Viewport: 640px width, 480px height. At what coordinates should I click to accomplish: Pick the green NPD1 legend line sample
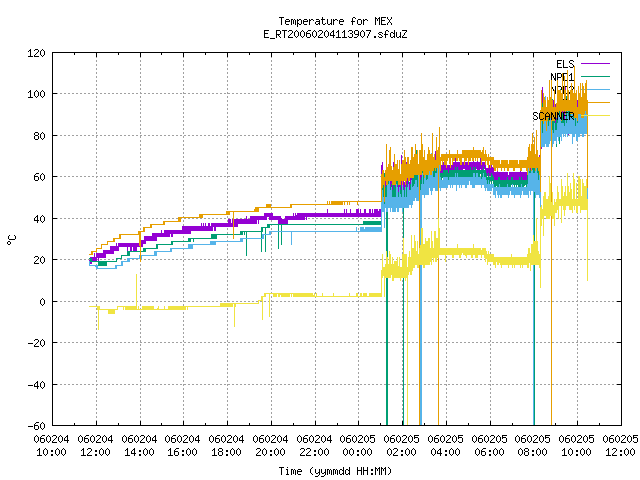pos(595,76)
